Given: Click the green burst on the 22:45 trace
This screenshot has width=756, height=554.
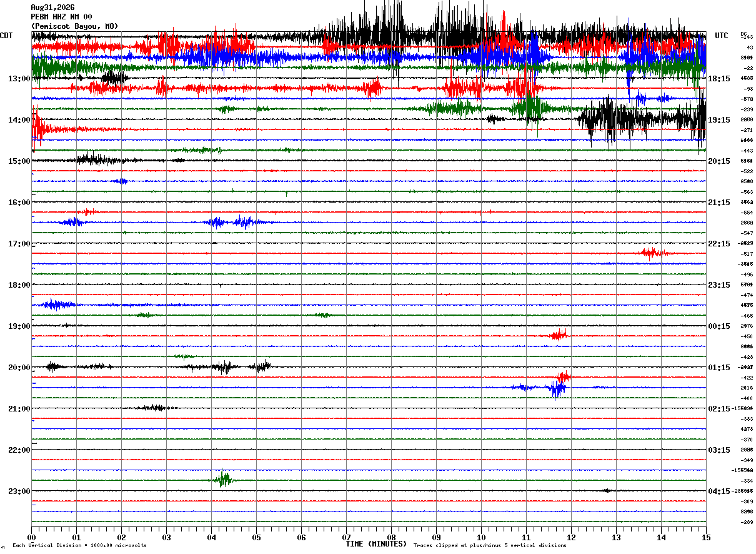Looking at the screenshot, I should coord(223,480).
